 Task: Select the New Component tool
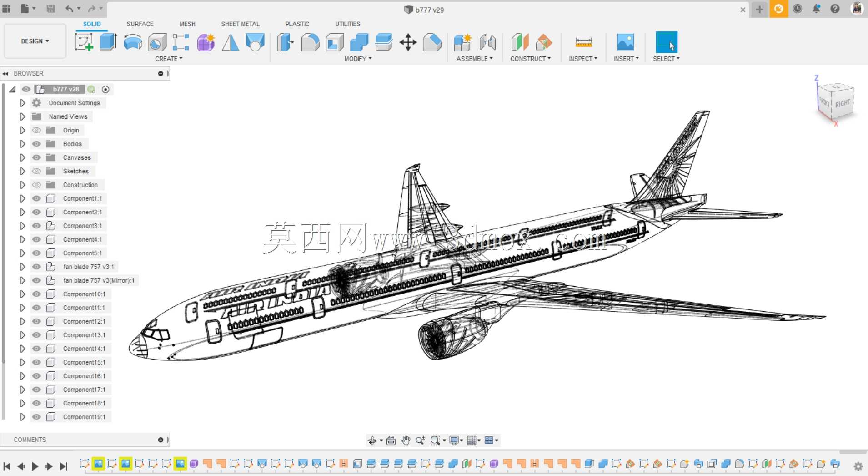pyautogui.click(x=463, y=42)
